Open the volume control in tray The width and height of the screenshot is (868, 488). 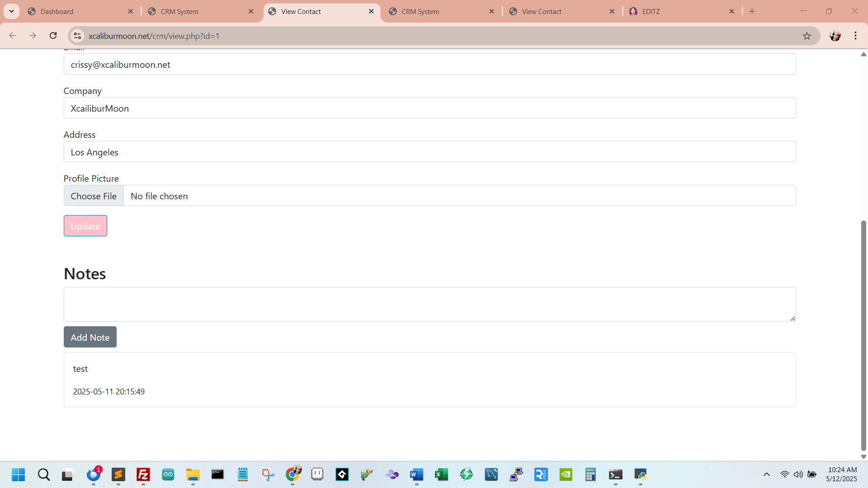(x=798, y=474)
